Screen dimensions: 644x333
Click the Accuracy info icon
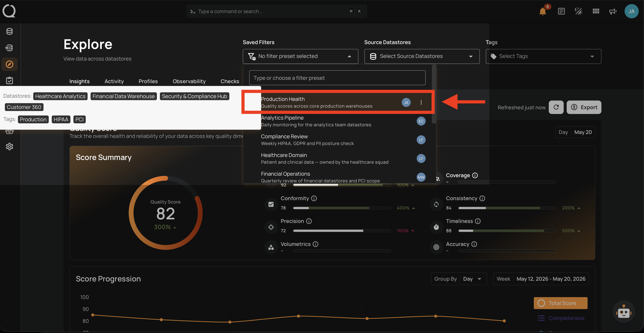pyautogui.click(x=474, y=244)
